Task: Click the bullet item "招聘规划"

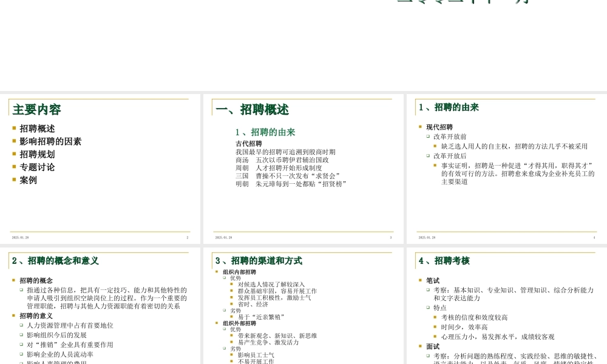Action: [36, 154]
